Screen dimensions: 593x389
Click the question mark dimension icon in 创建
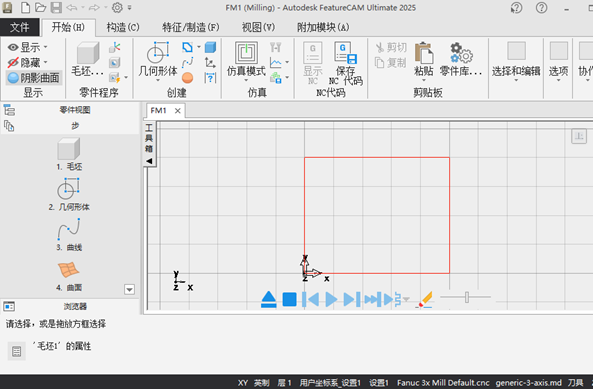[x=210, y=78]
